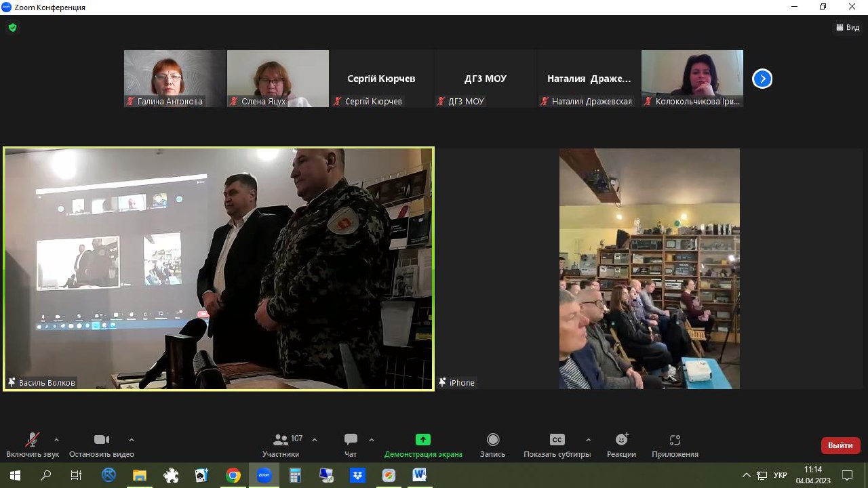Viewport: 868px width, 488px height.
Task: Select Галина Антонова's video thumbnail
Action: click(x=175, y=79)
